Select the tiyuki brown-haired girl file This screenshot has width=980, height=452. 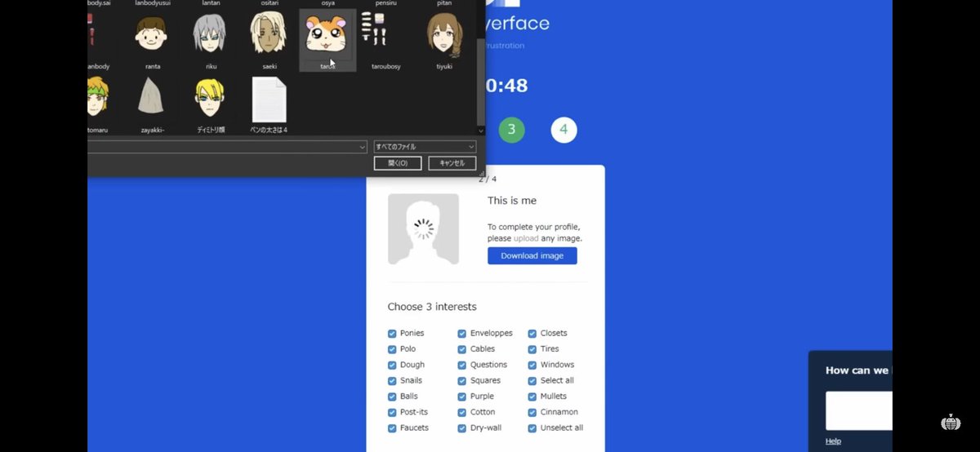pos(444,38)
